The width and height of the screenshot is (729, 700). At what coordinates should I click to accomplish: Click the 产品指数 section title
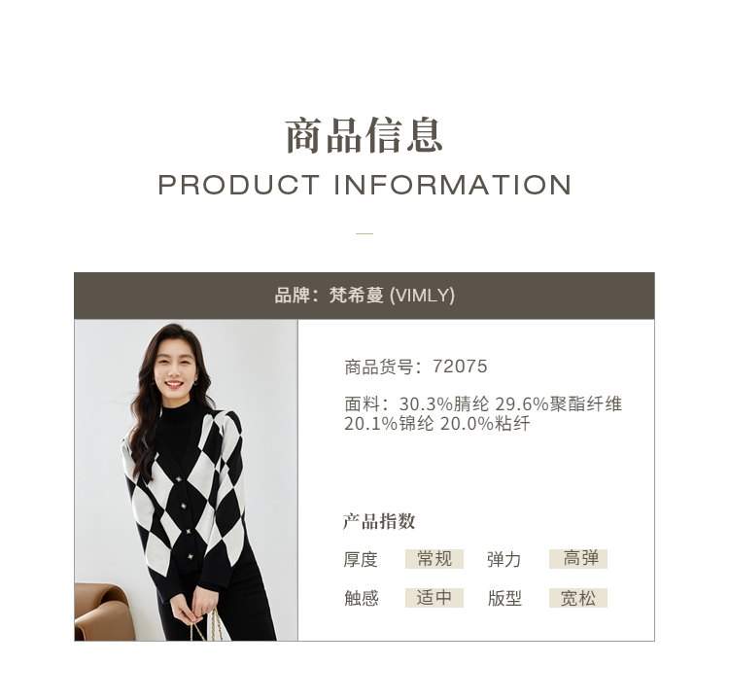(x=379, y=521)
